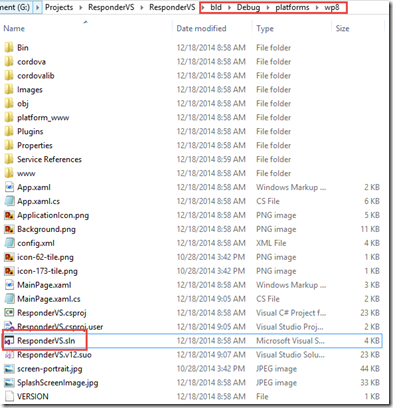Screen dimensions: 393x408
Task: Click the Properties folder icon
Action: (x=9, y=146)
